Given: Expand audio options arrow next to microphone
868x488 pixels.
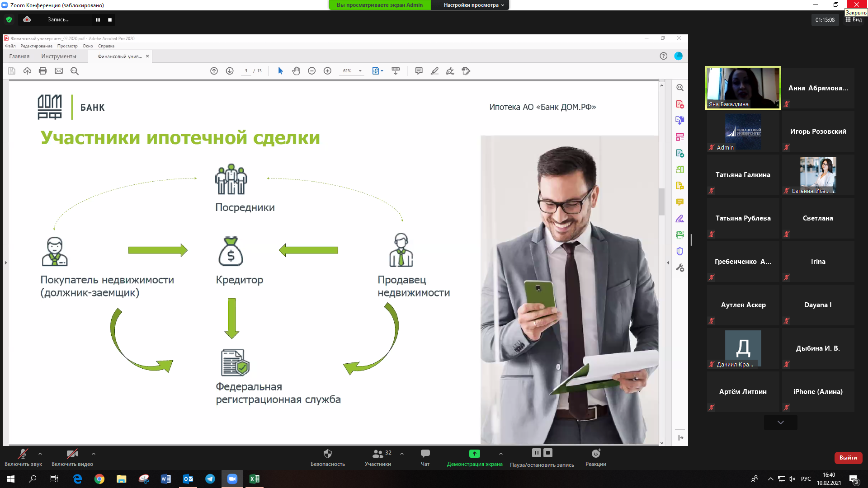Looking at the screenshot, I should tap(40, 454).
